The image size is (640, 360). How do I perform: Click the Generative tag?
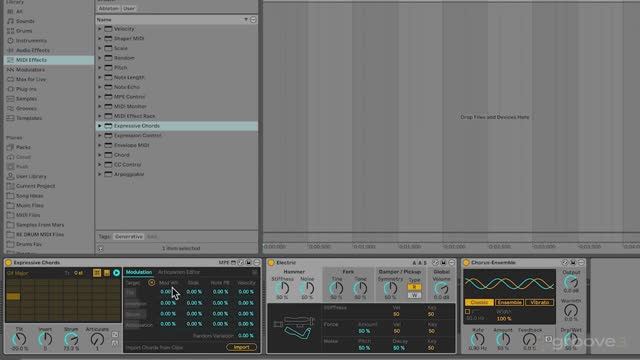tap(129, 237)
